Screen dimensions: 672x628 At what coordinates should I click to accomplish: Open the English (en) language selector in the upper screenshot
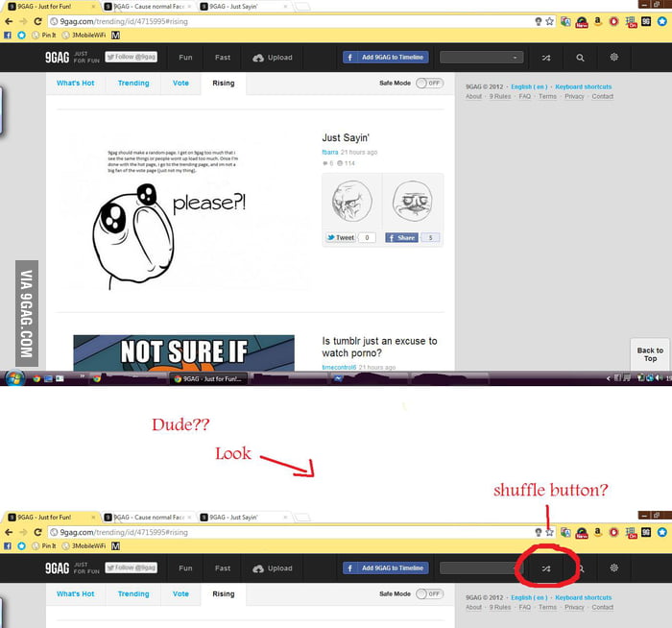[x=529, y=86]
